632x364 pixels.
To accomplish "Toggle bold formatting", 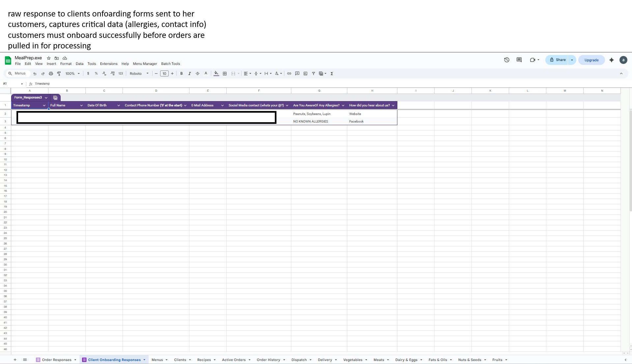I will point(181,73).
